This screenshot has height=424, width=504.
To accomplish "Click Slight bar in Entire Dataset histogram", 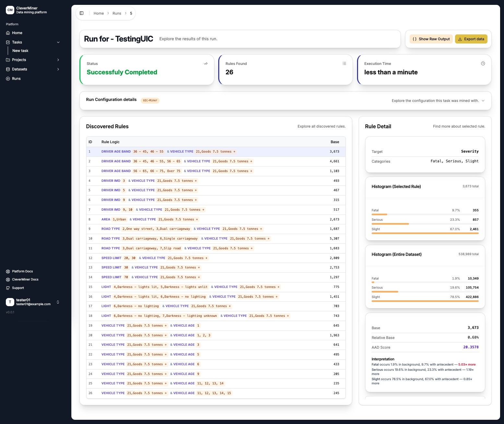I will (x=425, y=301).
